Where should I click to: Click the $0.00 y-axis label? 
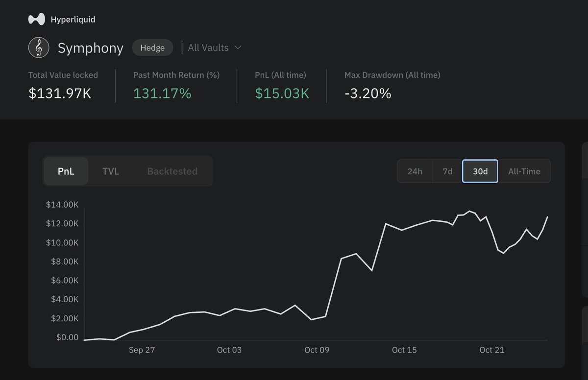point(67,337)
